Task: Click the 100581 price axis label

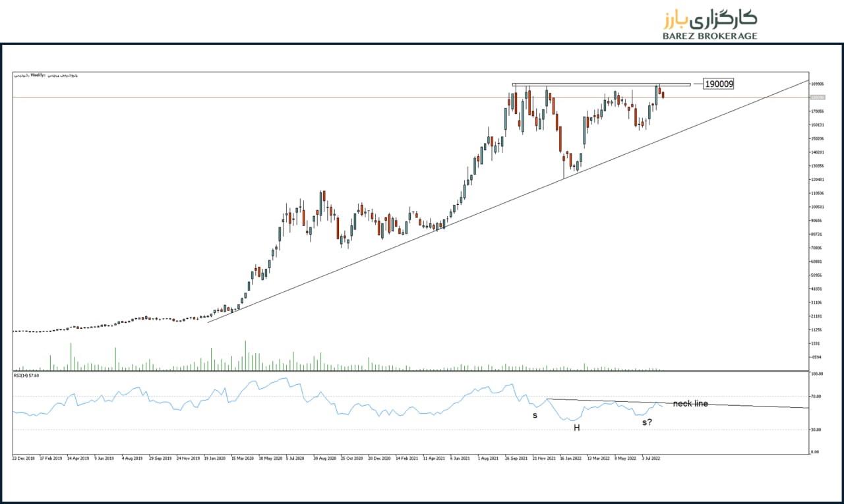Action: click(817, 207)
